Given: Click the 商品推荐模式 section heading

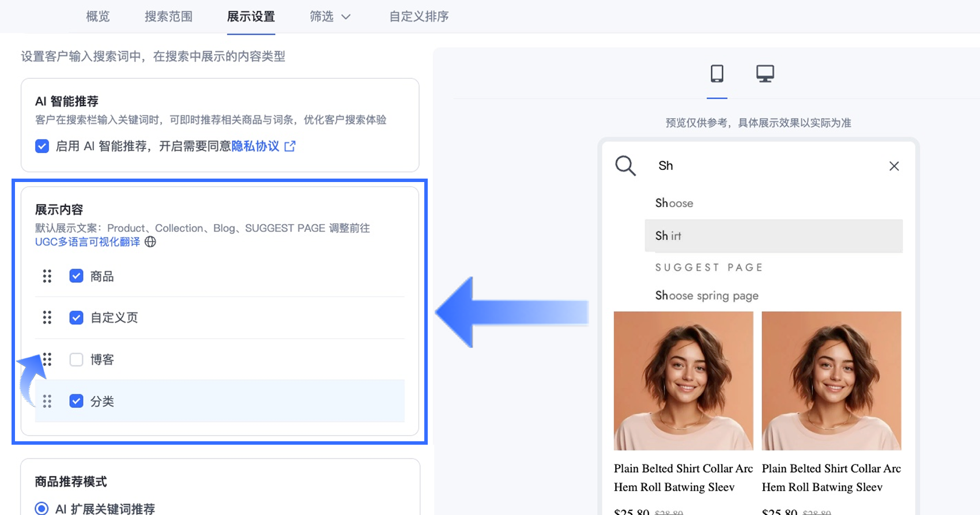Looking at the screenshot, I should pyautogui.click(x=71, y=482).
